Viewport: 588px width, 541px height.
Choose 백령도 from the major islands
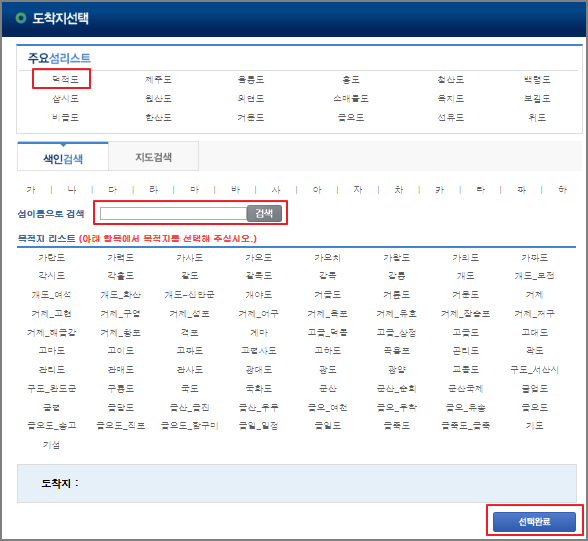coord(537,79)
